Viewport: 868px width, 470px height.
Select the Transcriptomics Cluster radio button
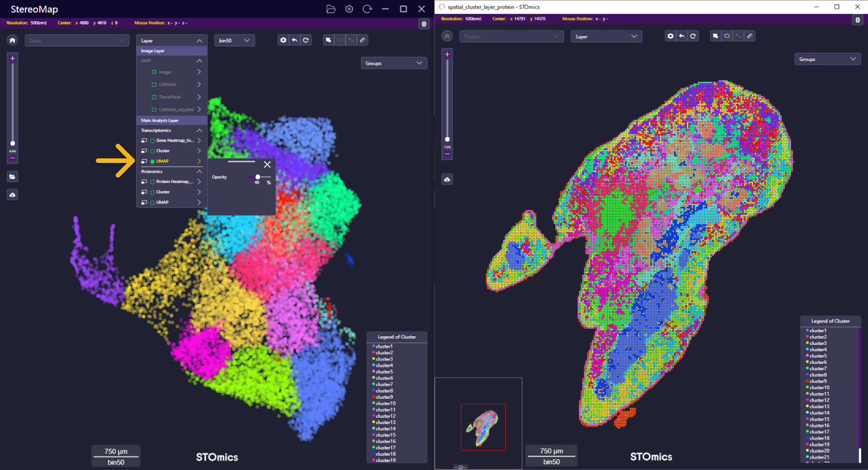click(x=153, y=151)
